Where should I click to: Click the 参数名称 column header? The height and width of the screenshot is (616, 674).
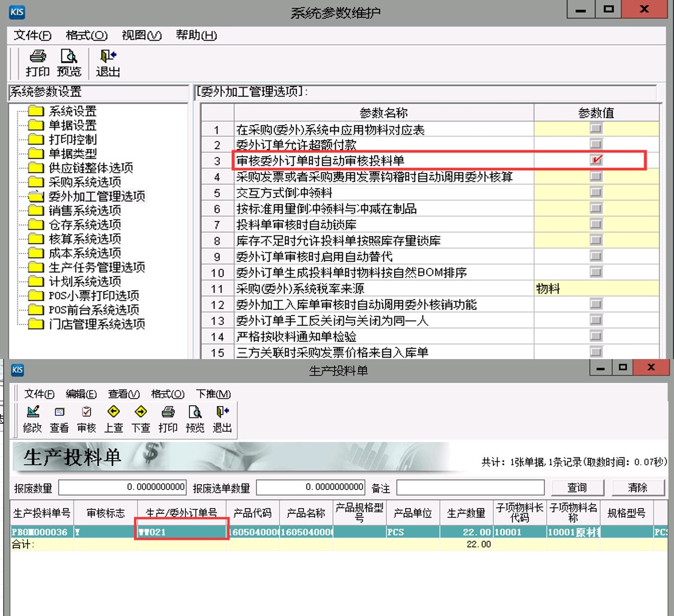[384, 113]
